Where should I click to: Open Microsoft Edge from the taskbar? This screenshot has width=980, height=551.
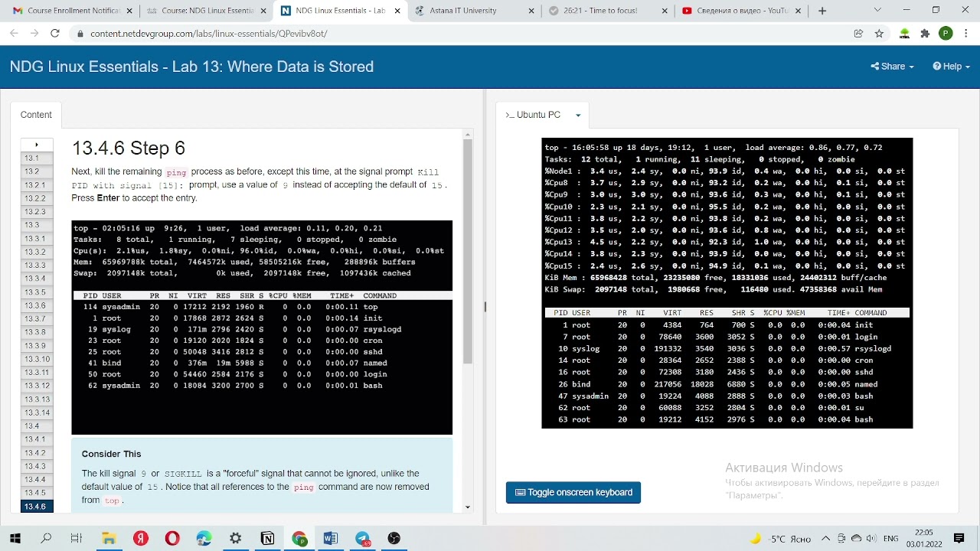pyautogui.click(x=204, y=538)
